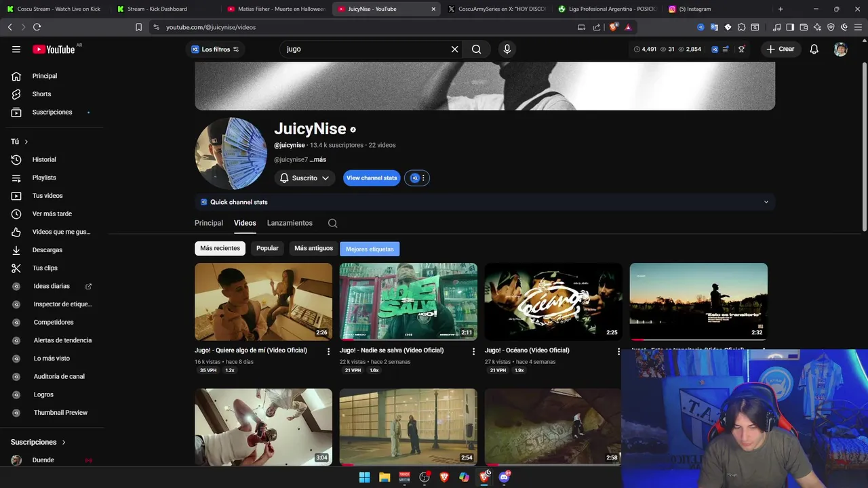Open the browser main menu
The height and width of the screenshot is (488, 868).
click(858, 27)
